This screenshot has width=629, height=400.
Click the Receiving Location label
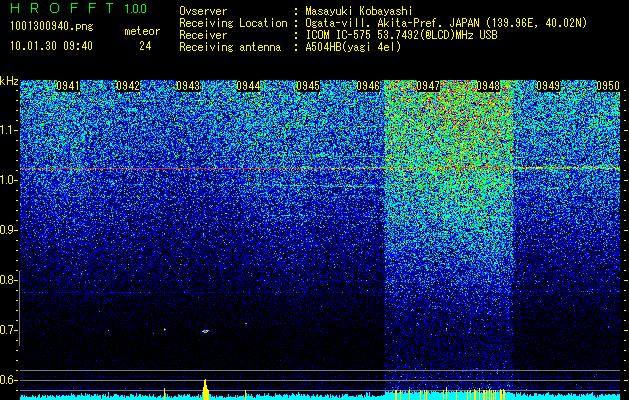pyautogui.click(x=233, y=23)
